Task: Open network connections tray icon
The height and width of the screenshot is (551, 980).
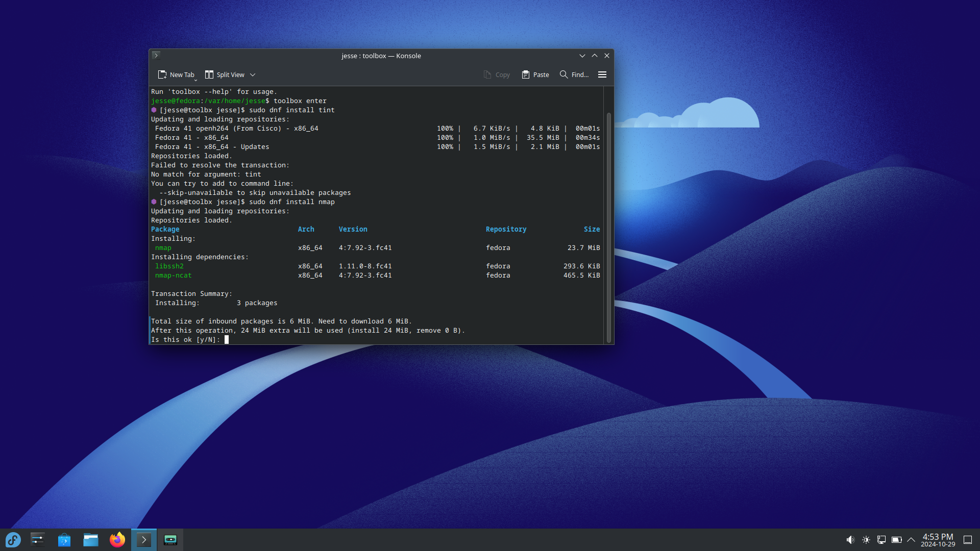Action: coord(881,540)
